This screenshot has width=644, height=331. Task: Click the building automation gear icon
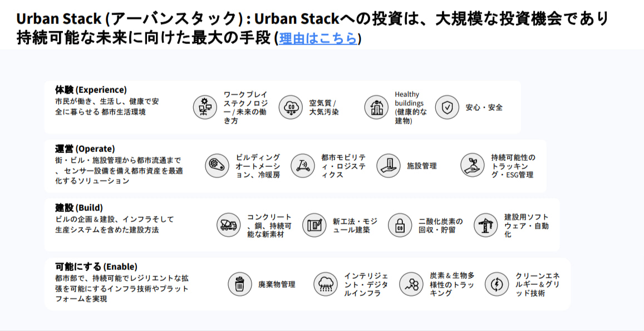pos(217,166)
